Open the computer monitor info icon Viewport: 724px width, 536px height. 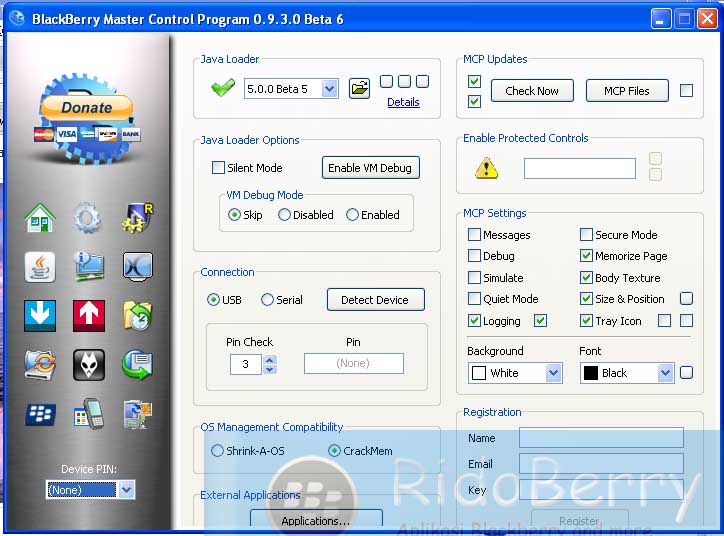(x=88, y=267)
